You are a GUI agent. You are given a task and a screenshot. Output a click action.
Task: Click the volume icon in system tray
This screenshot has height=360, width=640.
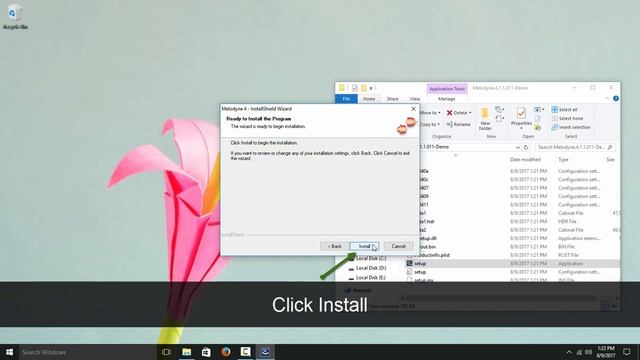pyautogui.click(x=589, y=352)
